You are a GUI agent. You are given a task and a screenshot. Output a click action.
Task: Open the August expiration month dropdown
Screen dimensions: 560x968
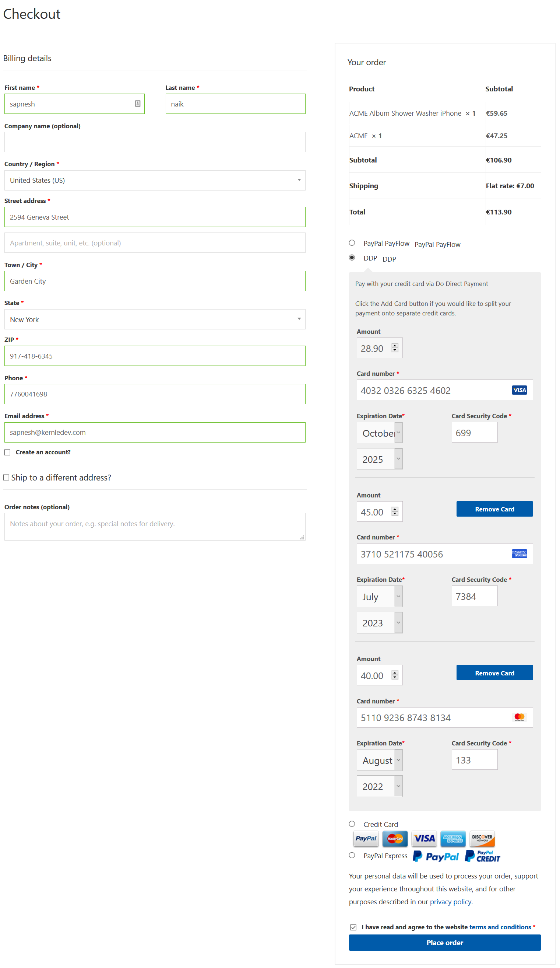[380, 761]
